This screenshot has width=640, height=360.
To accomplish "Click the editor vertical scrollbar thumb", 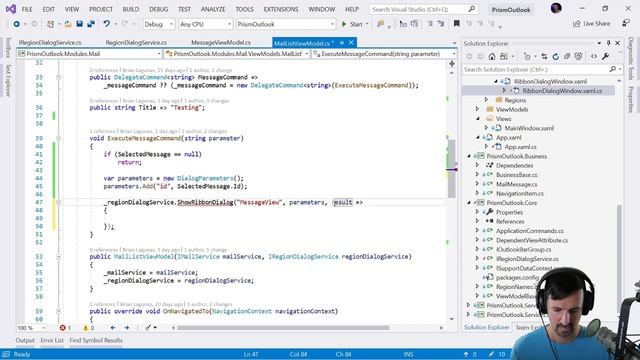I will [x=451, y=168].
